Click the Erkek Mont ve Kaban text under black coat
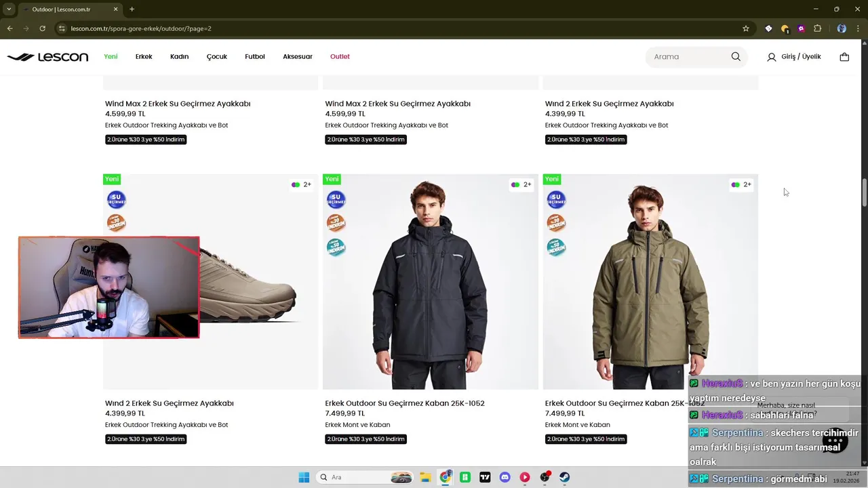The width and height of the screenshot is (868, 488). [357, 425]
